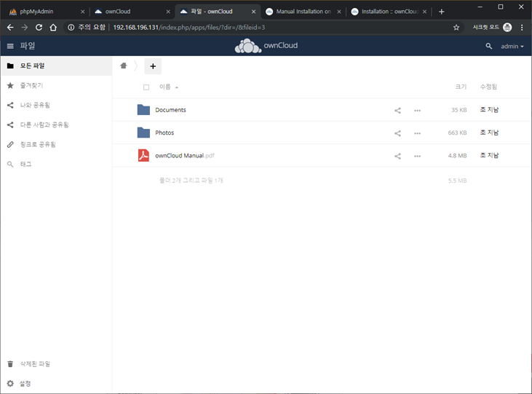Open the browser three-dot menu

pyautogui.click(x=522, y=27)
